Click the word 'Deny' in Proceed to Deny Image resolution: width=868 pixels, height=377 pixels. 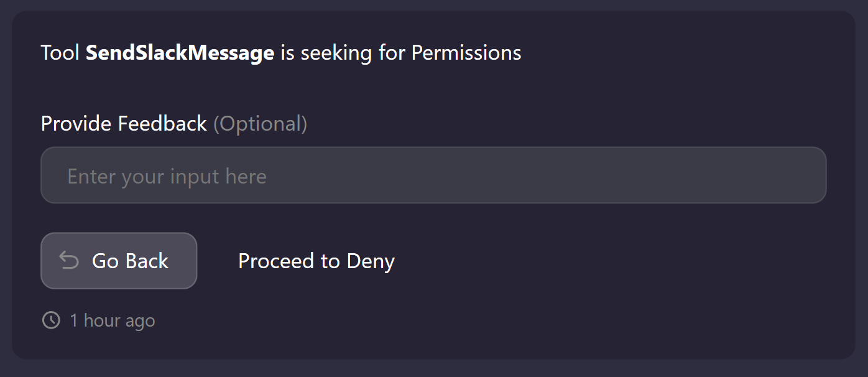[371, 261]
